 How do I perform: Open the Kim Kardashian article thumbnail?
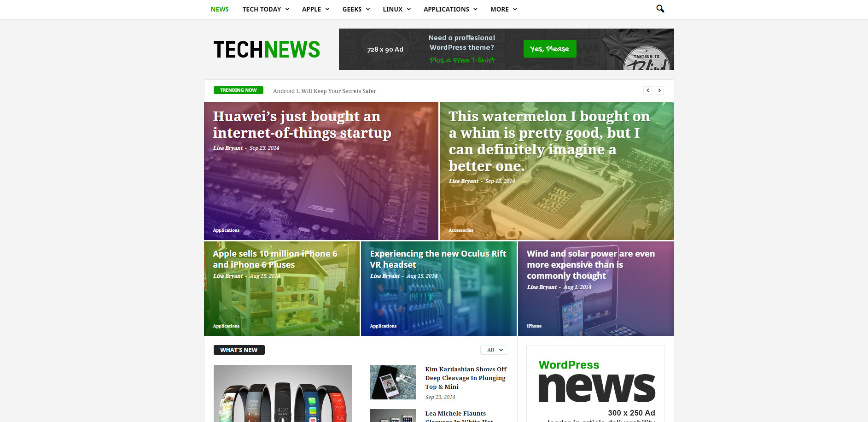tap(393, 382)
